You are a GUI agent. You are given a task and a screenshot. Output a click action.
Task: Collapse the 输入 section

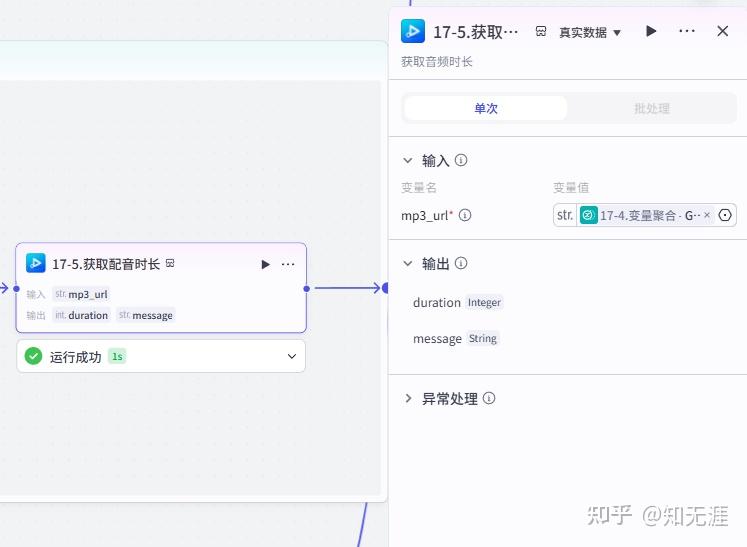click(x=408, y=161)
